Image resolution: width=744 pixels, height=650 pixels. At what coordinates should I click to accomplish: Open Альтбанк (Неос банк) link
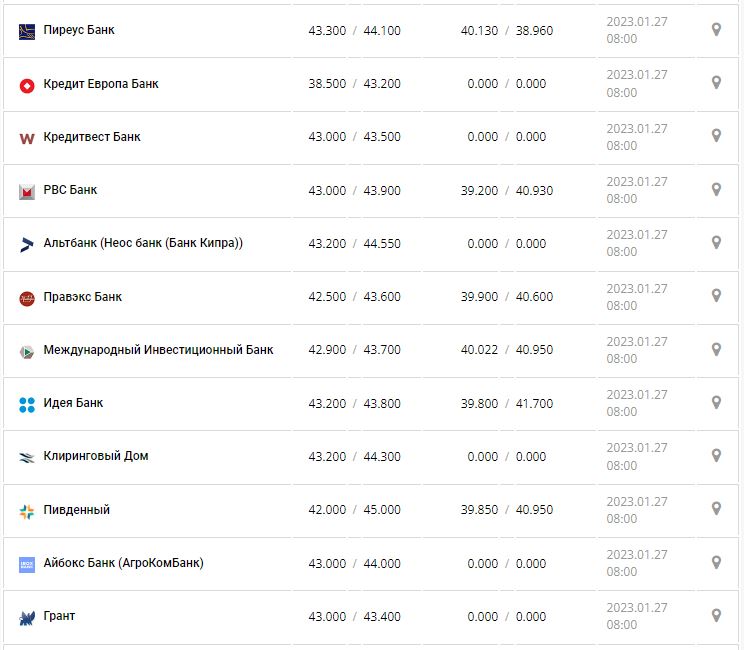pyautogui.click(x=143, y=243)
